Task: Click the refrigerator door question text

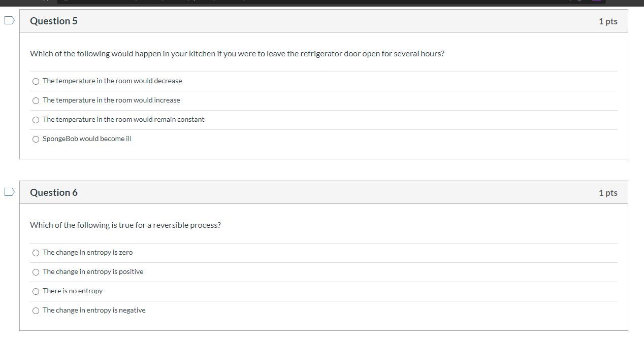Action: point(237,54)
